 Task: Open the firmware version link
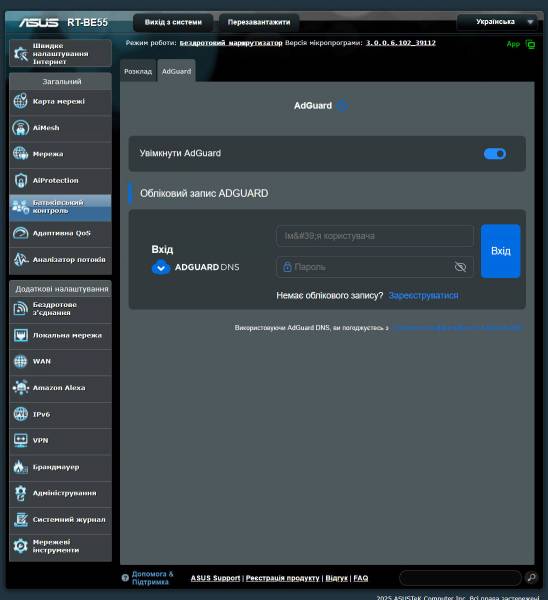401,43
